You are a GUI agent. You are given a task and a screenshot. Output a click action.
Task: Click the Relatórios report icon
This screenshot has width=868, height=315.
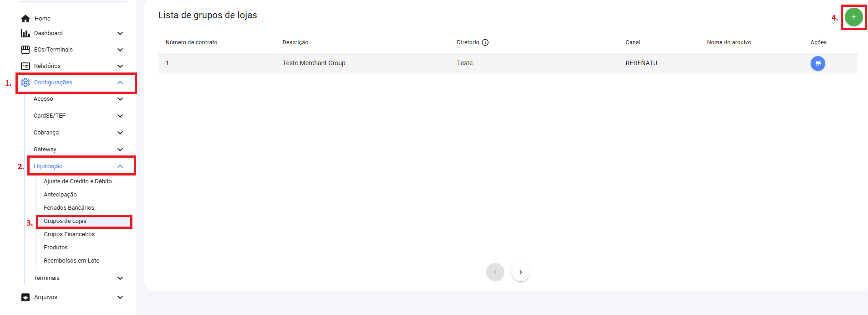point(25,66)
